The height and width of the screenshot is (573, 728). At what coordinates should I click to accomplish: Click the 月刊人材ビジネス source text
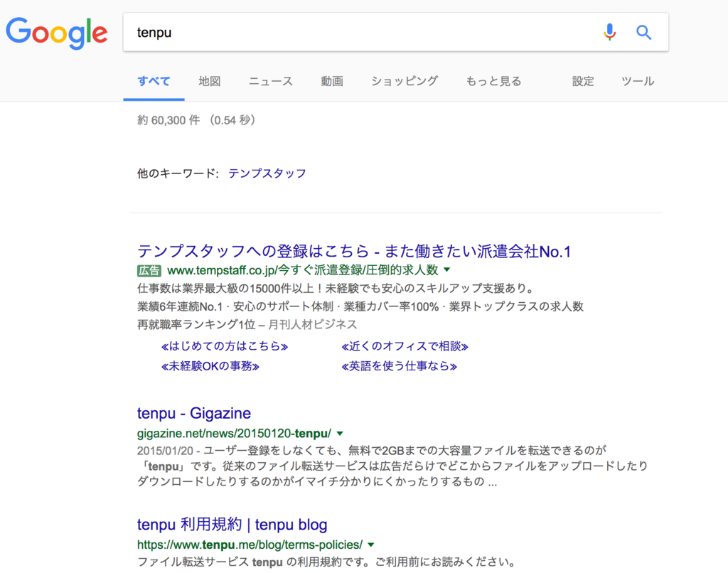tap(313, 325)
